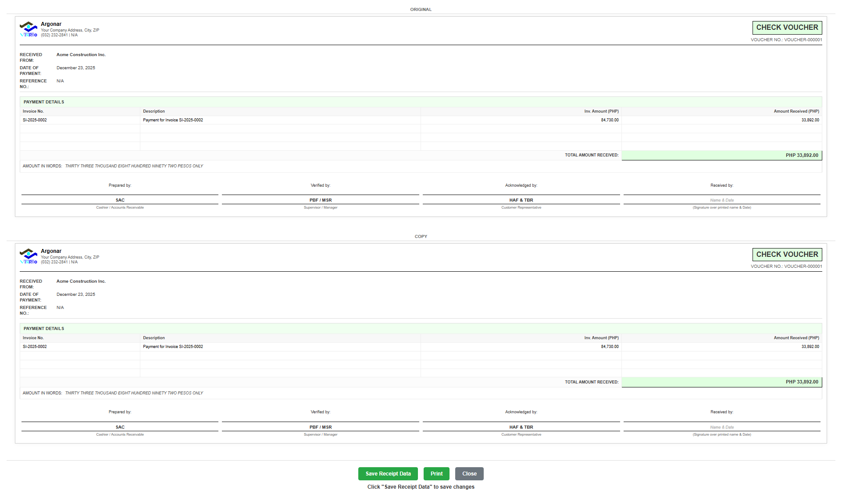
Task: Click the CHECK VOUCHER title banner
Action: (x=787, y=27)
